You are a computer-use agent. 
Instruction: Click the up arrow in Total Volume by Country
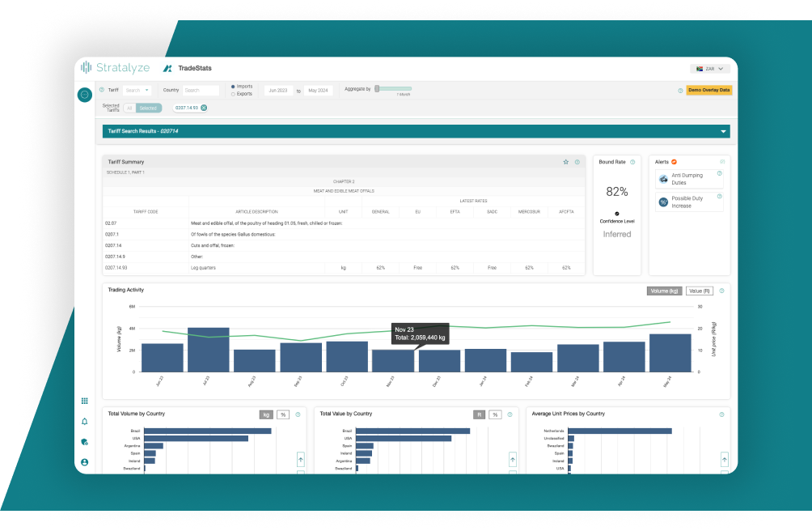click(301, 459)
